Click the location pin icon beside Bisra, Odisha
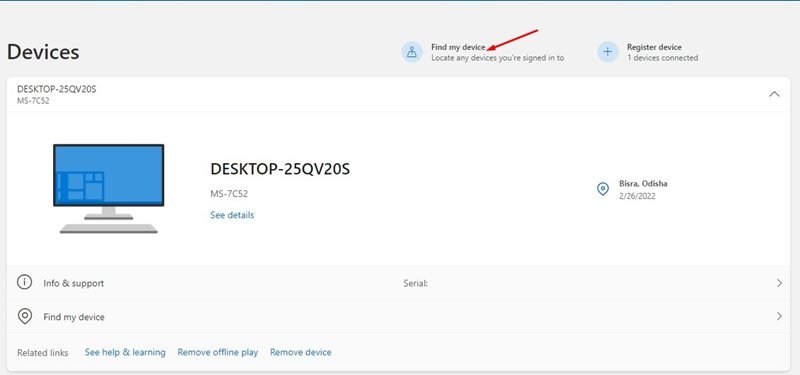The image size is (800, 375). (x=603, y=189)
